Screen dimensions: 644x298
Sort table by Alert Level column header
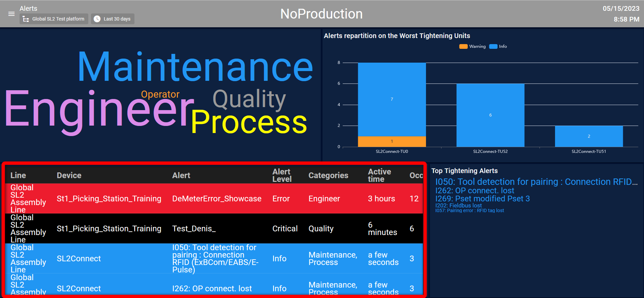(282, 175)
